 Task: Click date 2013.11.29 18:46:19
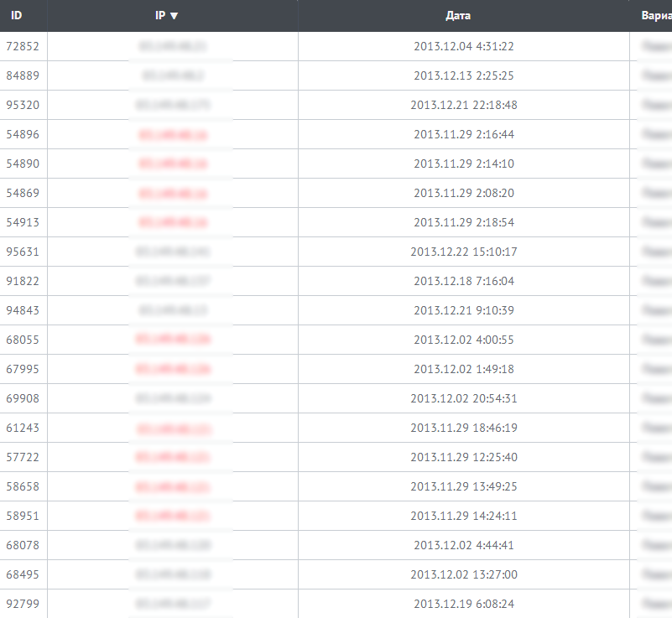point(464,428)
